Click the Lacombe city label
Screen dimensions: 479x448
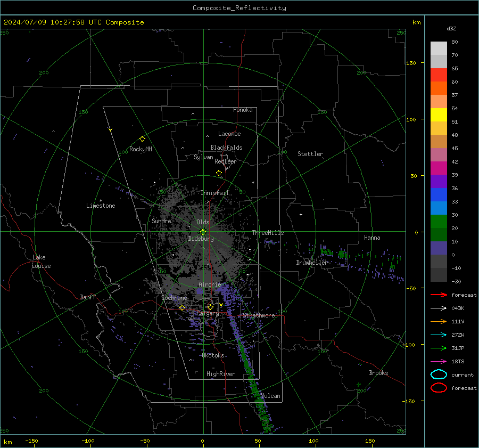[229, 134]
